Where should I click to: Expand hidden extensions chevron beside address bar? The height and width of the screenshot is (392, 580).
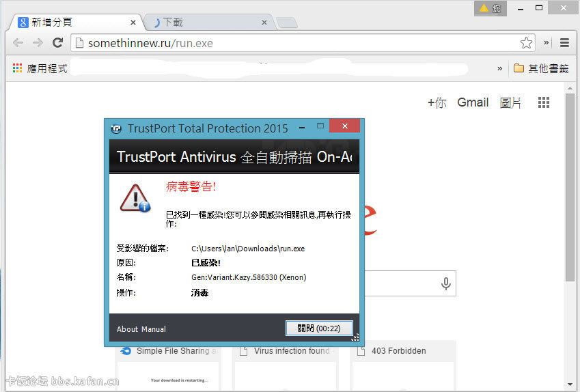click(547, 43)
